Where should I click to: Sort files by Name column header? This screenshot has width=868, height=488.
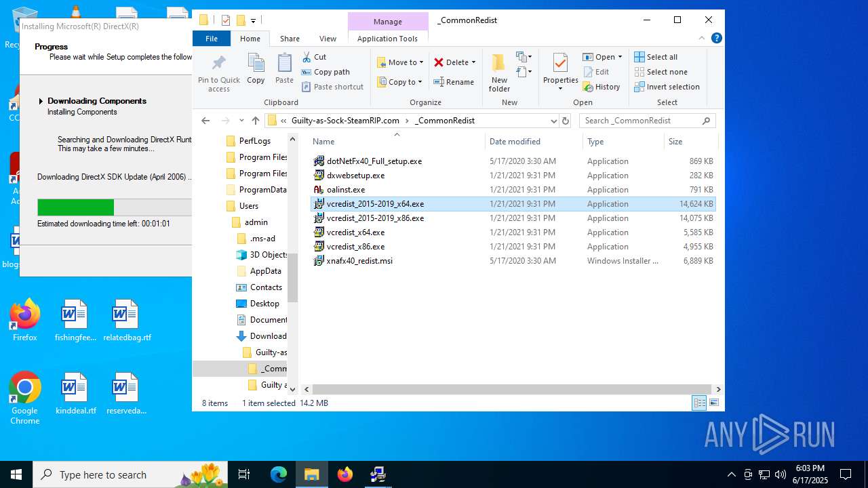pyautogui.click(x=397, y=142)
